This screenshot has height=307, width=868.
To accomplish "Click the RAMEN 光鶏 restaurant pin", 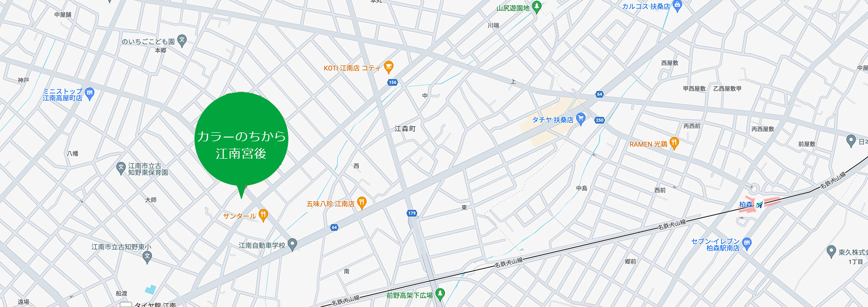I will pos(674,143).
